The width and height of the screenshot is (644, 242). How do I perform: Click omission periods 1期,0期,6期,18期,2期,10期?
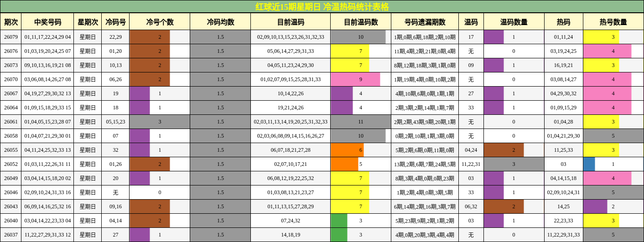pyautogui.click(x=425, y=37)
